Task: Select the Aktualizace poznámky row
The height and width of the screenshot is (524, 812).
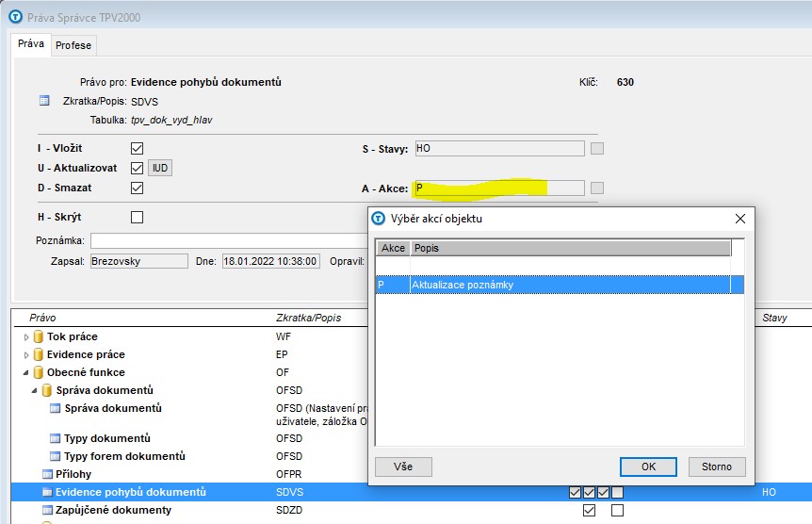Action: (x=560, y=285)
